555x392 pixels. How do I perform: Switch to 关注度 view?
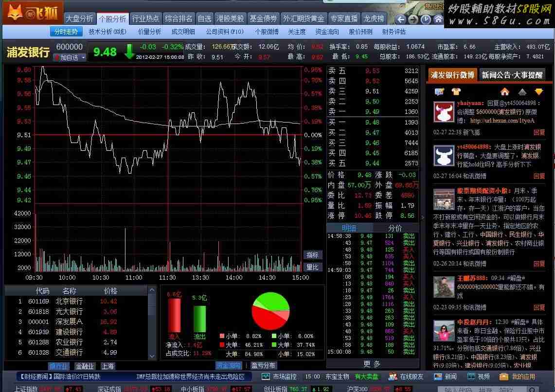point(297,32)
